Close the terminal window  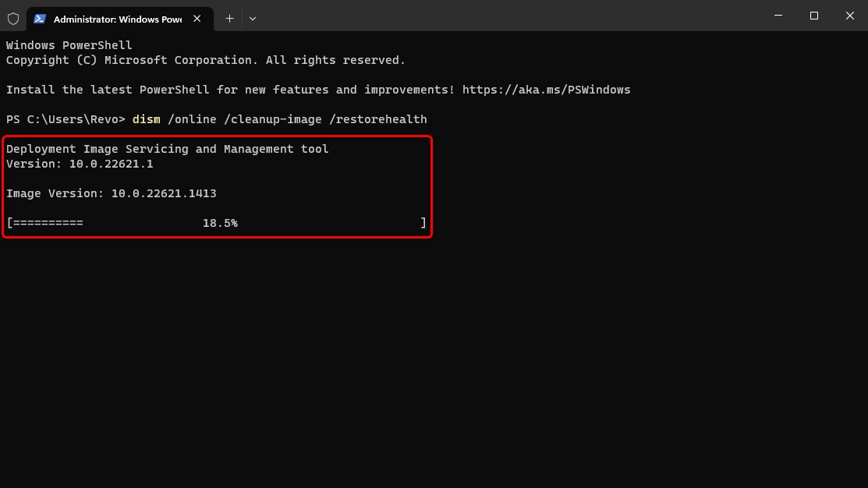(849, 16)
